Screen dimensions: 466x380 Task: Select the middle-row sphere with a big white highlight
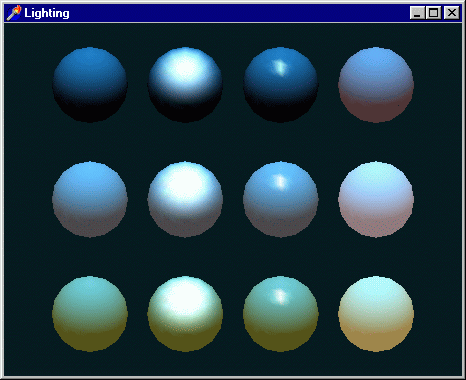pos(185,199)
